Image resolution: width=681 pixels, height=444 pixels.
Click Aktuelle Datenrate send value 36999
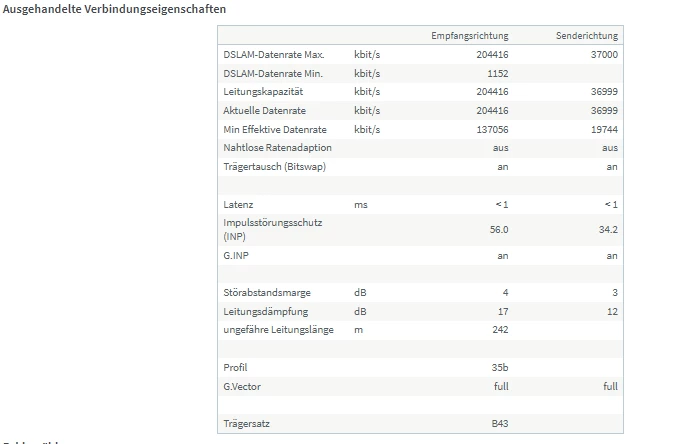tap(604, 110)
